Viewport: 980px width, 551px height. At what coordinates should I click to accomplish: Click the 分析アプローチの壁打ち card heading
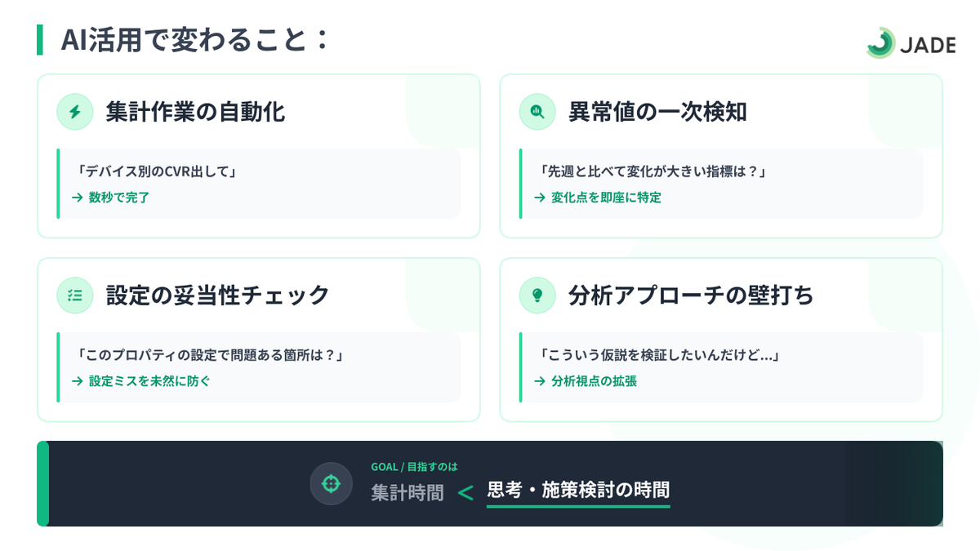pos(691,295)
